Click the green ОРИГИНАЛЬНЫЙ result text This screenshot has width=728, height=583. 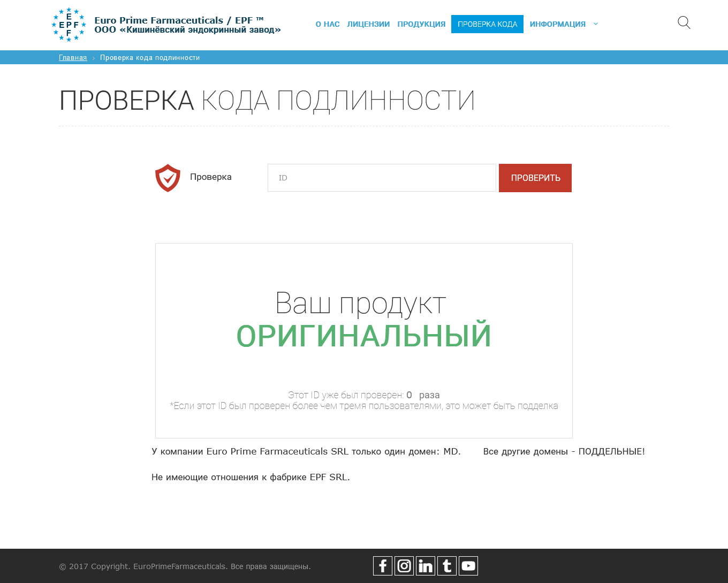point(363,336)
